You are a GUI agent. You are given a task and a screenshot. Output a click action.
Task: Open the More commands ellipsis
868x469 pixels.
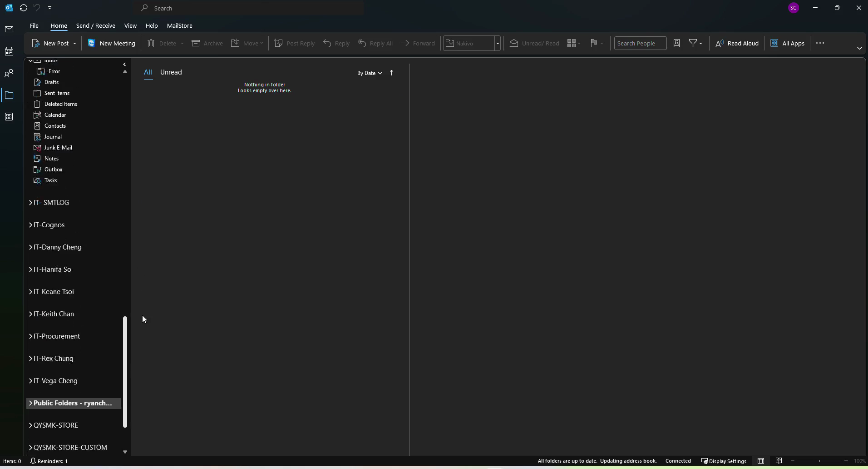pos(820,43)
